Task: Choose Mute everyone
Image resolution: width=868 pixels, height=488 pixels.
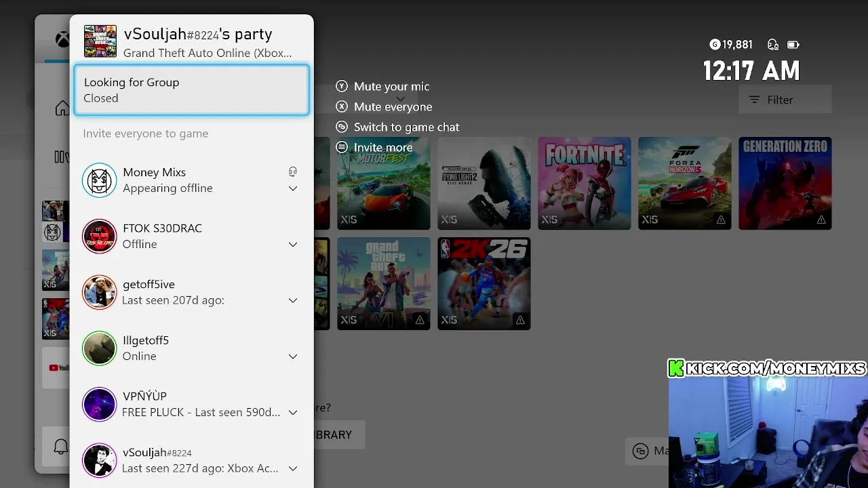Action: (393, 106)
